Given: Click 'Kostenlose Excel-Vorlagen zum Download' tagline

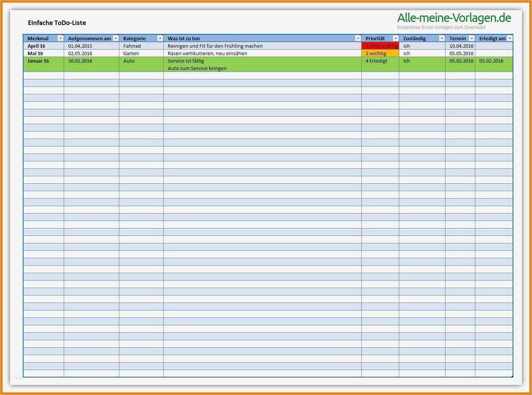Looking at the screenshot, I should click(441, 27).
